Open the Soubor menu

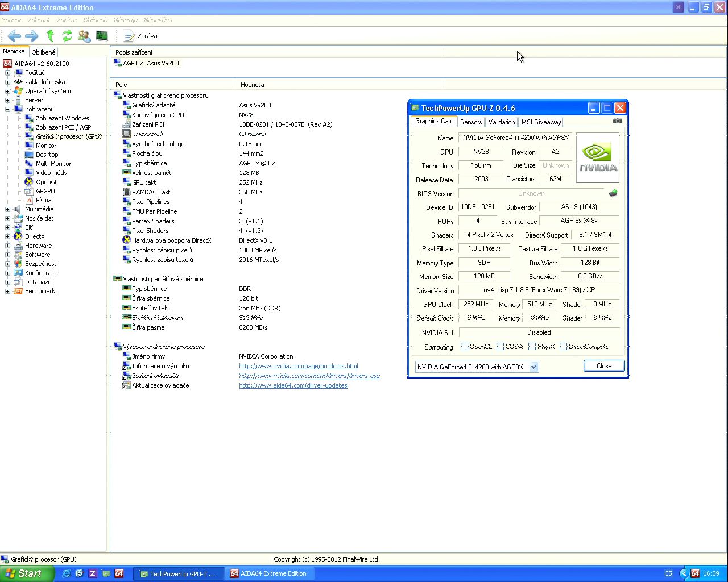coord(11,20)
